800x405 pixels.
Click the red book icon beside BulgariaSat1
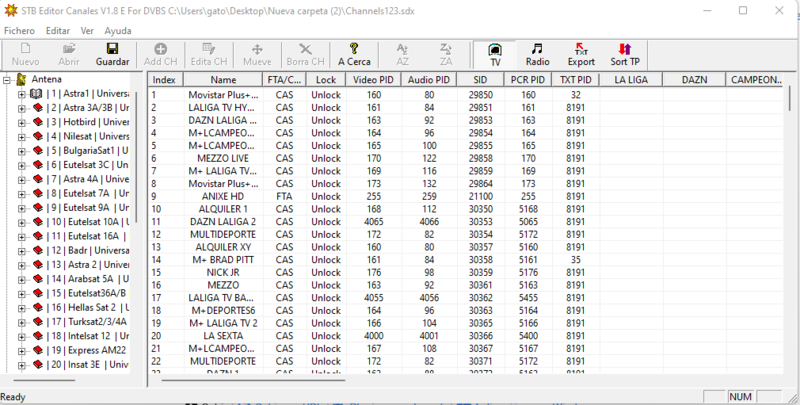(38, 151)
